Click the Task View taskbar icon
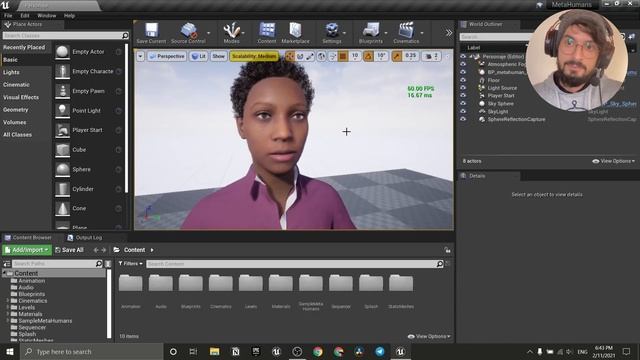Image resolution: width=640 pixels, height=360 pixels. coord(193,351)
